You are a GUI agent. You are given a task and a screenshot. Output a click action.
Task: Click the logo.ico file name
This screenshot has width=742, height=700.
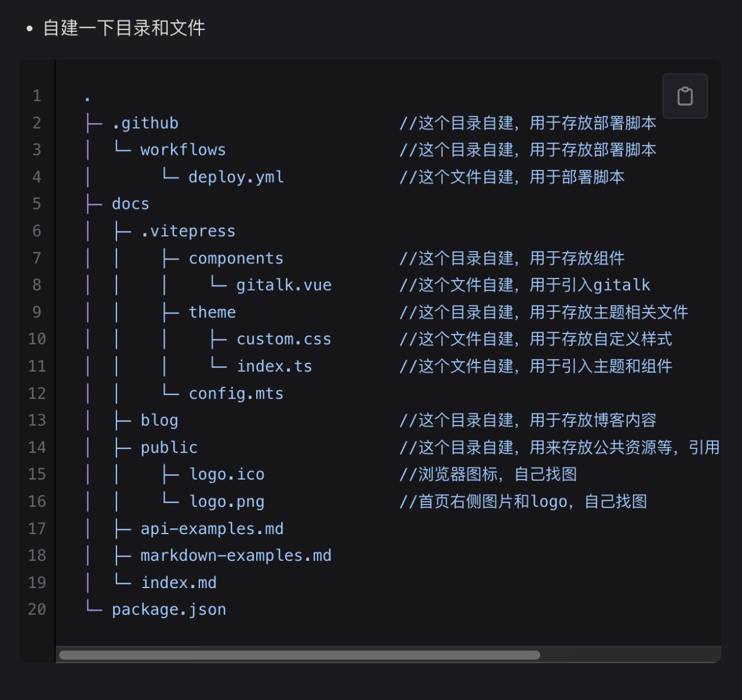point(227,474)
